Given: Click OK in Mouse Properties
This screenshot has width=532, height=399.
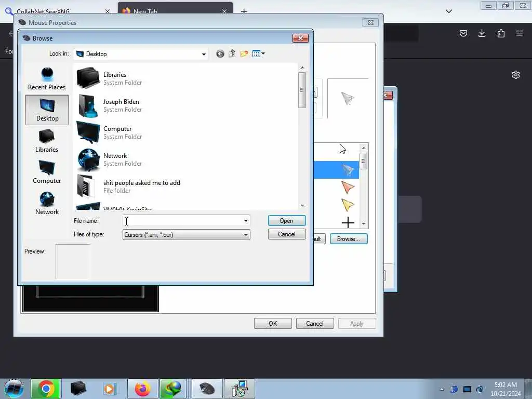Looking at the screenshot, I should tap(273, 323).
